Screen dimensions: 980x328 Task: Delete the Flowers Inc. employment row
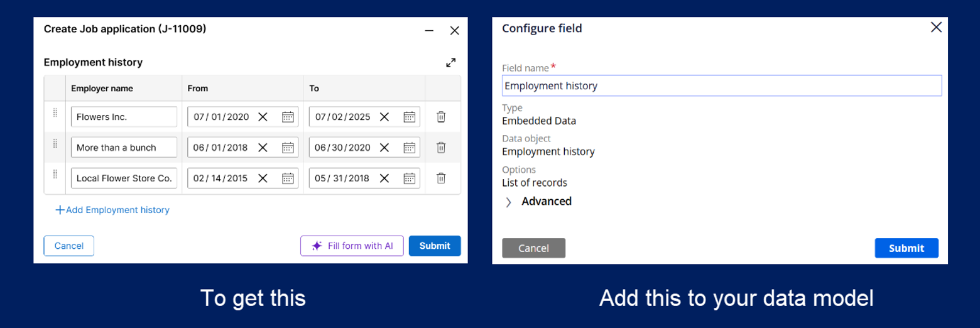441,117
